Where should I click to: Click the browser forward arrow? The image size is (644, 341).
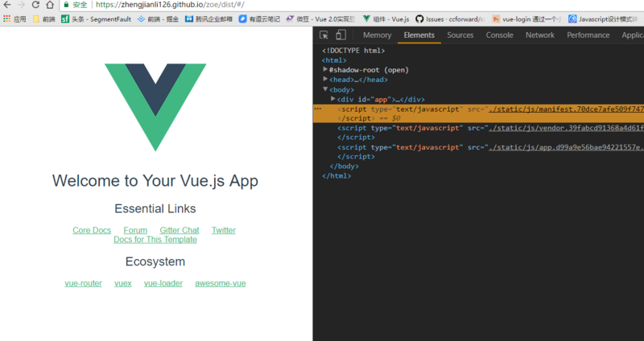[x=22, y=5]
